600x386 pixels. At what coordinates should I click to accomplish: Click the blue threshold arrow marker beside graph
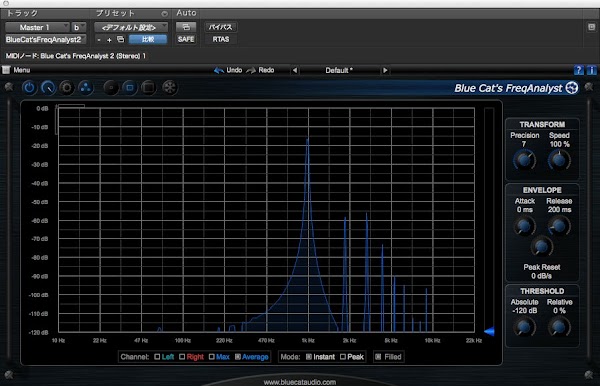[x=489, y=331]
